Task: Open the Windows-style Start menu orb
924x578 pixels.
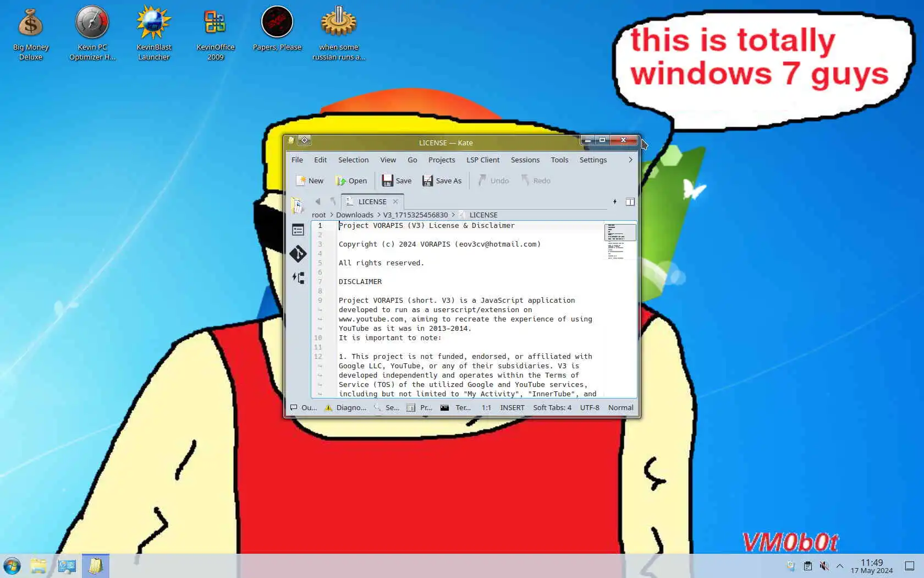Action: click(12, 566)
